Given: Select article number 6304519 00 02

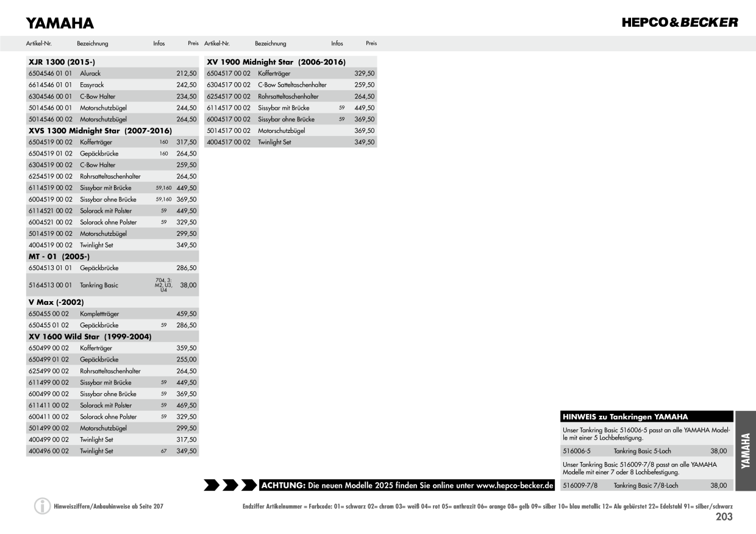Looking at the screenshot, I should (x=50, y=165).
